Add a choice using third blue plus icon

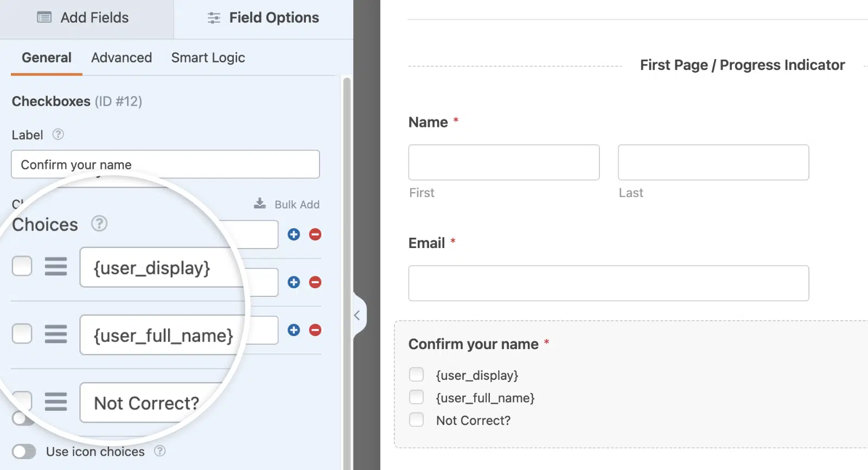[294, 330]
